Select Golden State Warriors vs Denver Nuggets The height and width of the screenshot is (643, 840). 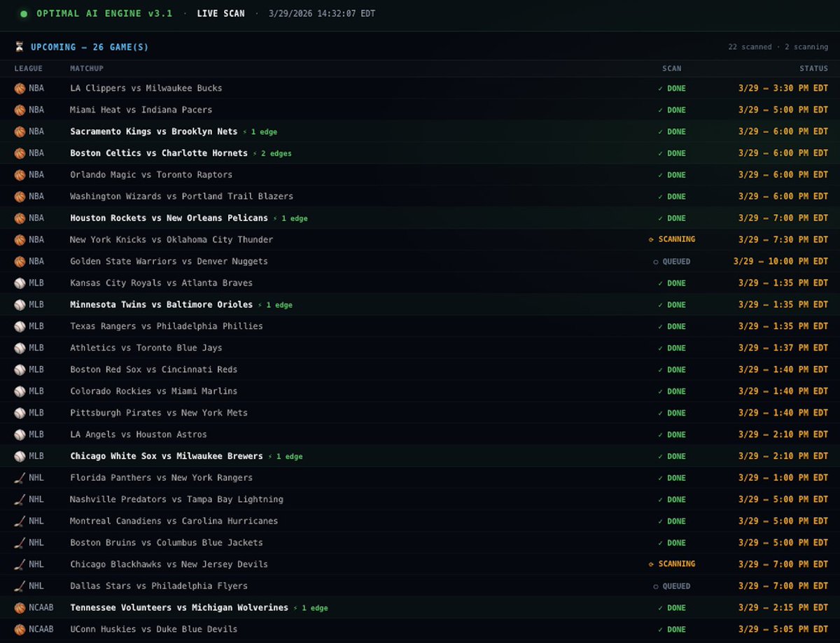point(169,262)
